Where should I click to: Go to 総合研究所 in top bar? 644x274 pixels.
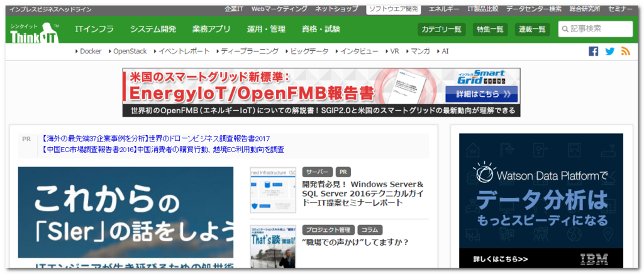[584, 9]
